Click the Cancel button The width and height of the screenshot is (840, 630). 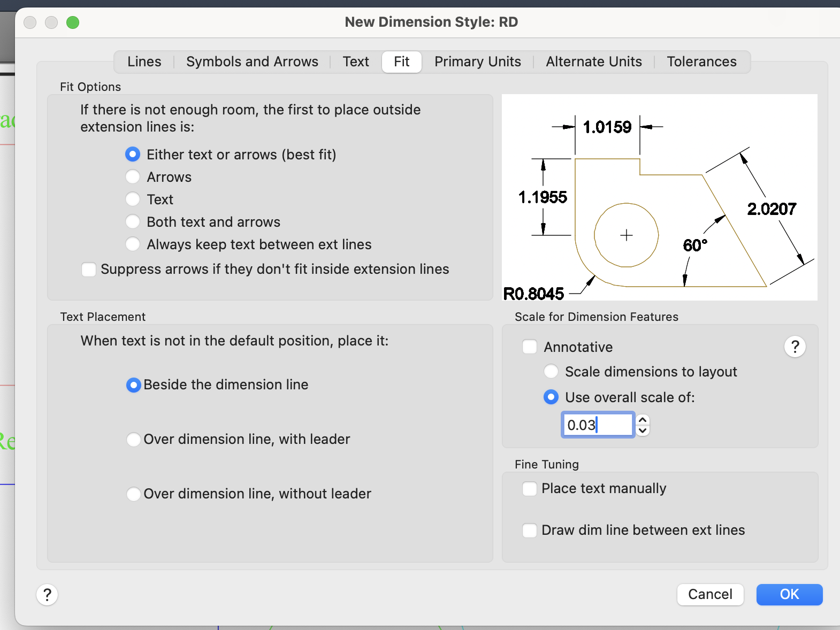710,595
